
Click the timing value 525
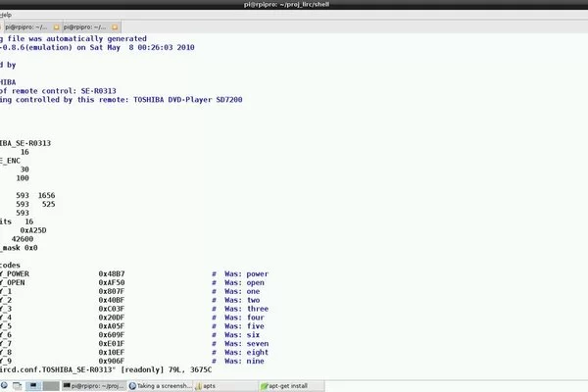48,204
